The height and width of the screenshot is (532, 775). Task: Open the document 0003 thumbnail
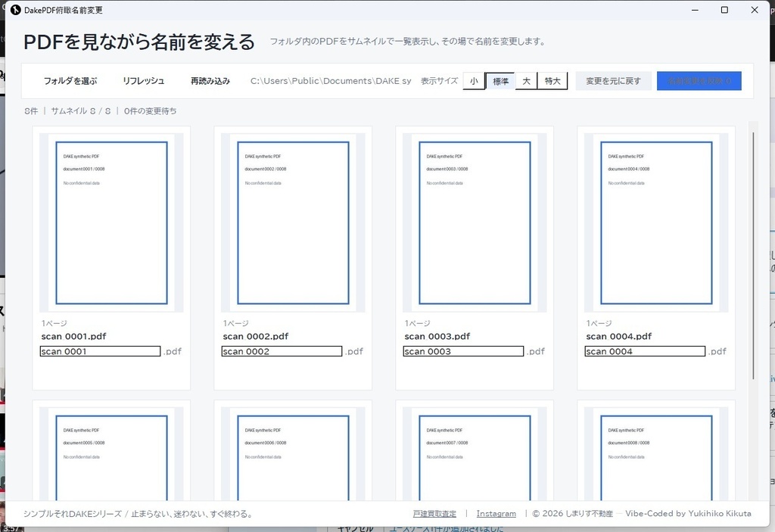point(475,222)
